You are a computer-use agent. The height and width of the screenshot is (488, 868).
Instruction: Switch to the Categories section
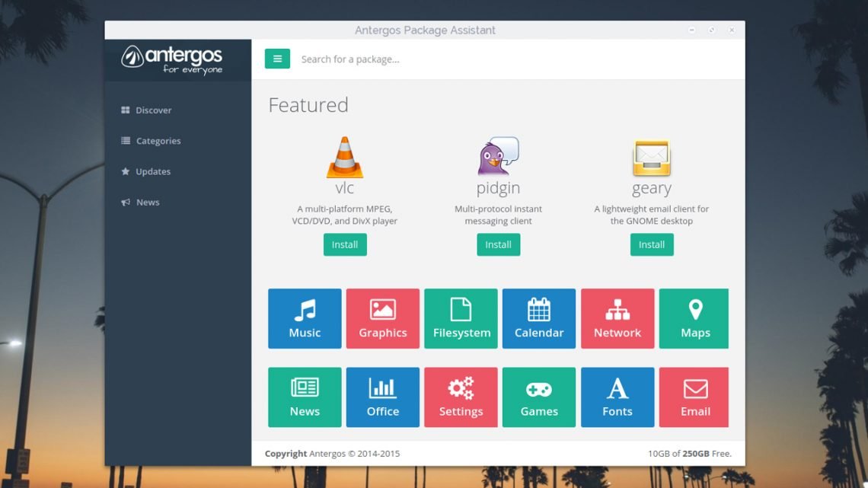tap(158, 141)
